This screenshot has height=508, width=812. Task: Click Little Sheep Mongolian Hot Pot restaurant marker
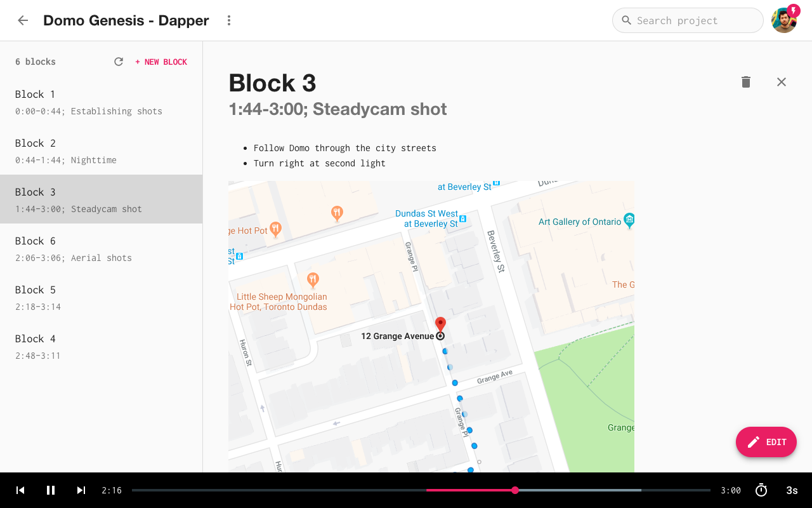coord(313,280)
